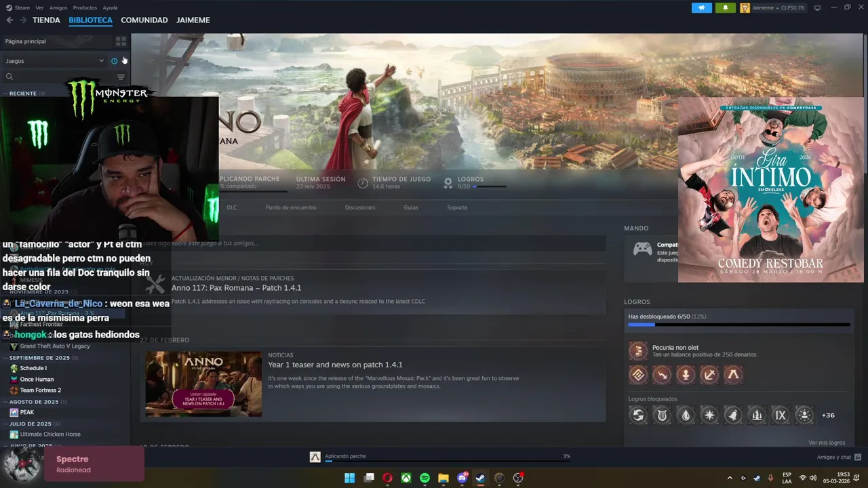
Task: Click the controller icon under MANDO
Action: (x=642, y=249)
